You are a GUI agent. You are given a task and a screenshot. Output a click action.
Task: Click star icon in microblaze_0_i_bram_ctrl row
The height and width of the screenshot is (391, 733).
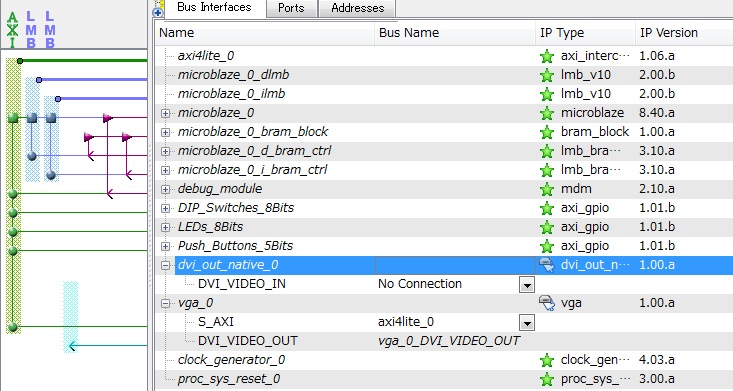coord(546,170)
